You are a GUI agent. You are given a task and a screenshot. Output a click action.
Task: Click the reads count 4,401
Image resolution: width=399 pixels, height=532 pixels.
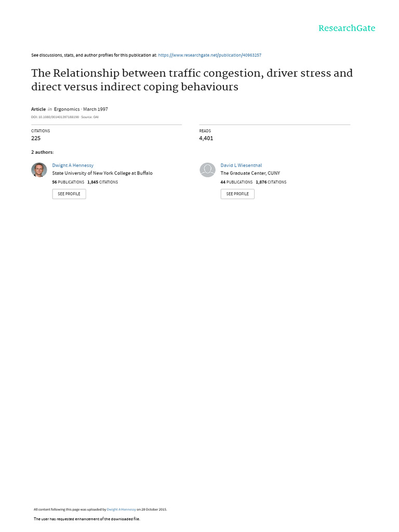(x=206, y=138)
